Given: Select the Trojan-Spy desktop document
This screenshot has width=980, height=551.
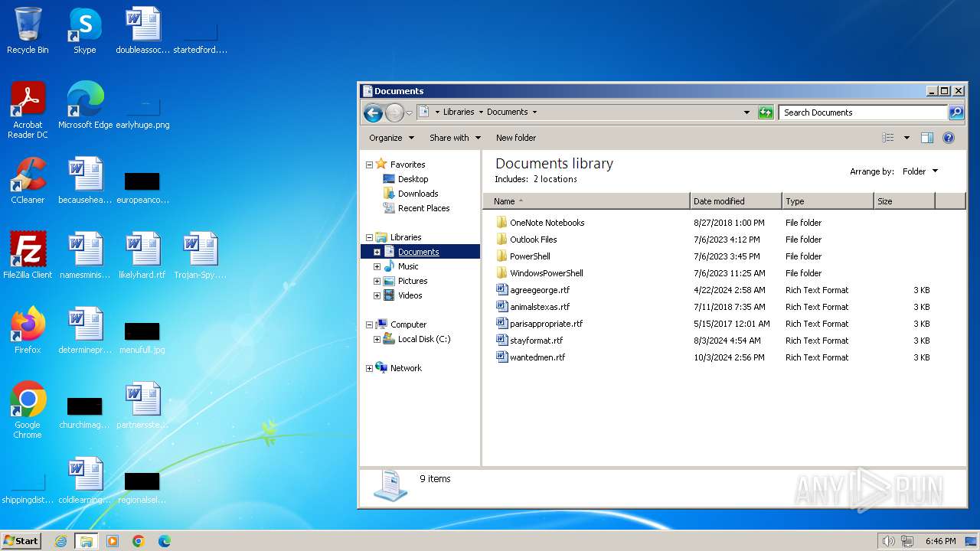Looking at the screenshot, I should [201, 256].
